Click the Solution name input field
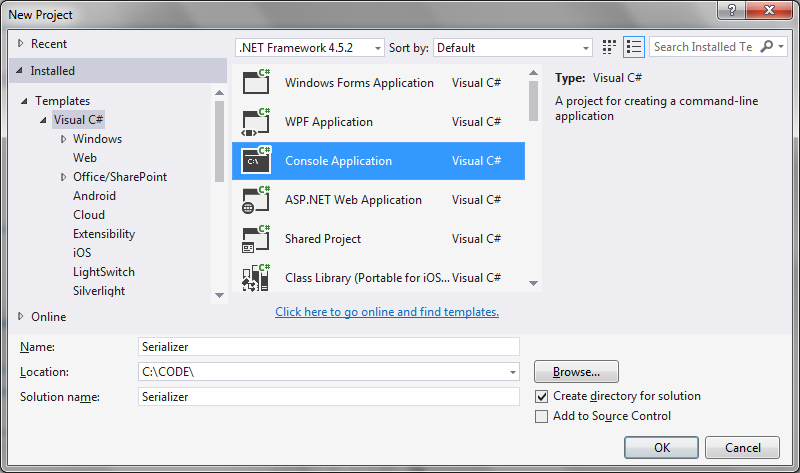 329,396
